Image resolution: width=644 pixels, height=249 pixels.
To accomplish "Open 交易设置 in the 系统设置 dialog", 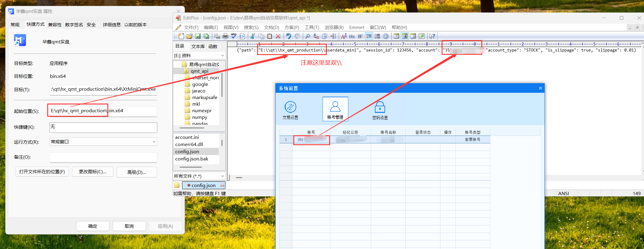I will tap(290, 110).
